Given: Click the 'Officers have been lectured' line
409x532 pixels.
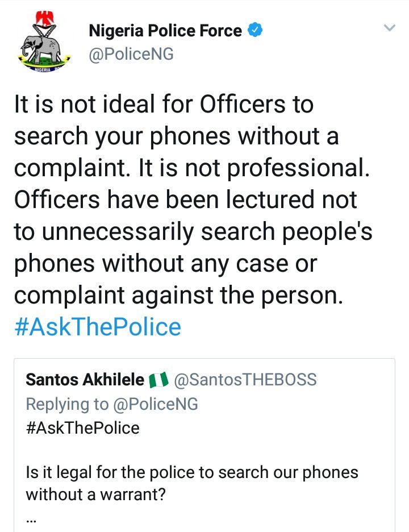Looking at the screenshot, I should point(186,199).
